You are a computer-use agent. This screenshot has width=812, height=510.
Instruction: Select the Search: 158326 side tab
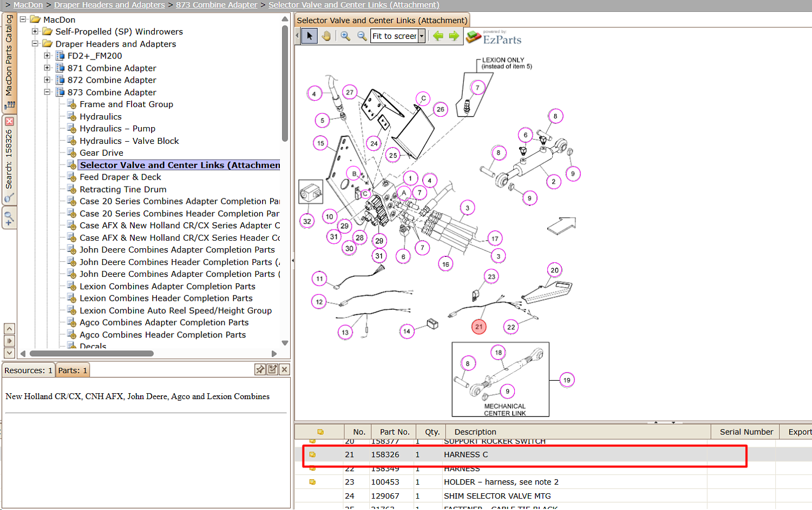(x=9, y=160)
